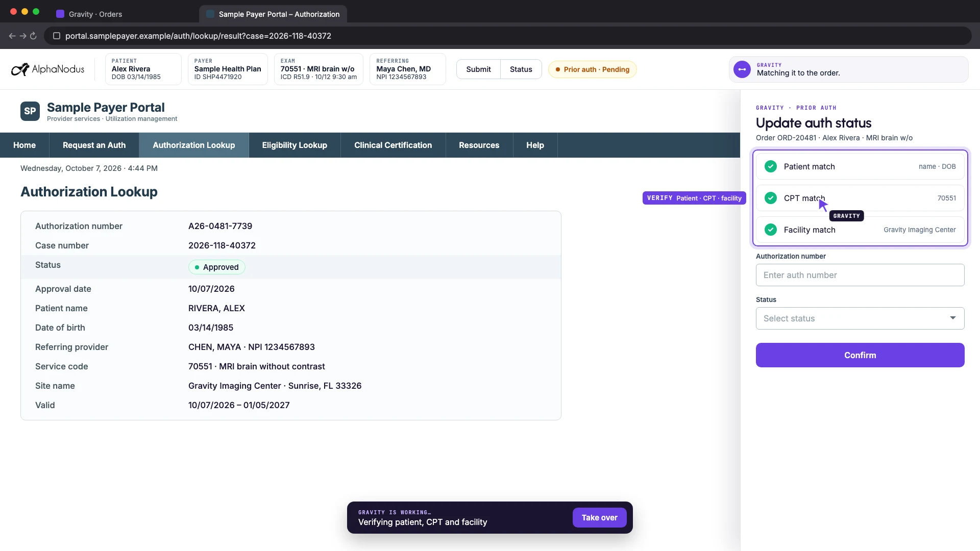Click the CPT match green checkmark
The width and height of the screenshot is (980, 551).
pyautogui.click(x=771, y=198)
